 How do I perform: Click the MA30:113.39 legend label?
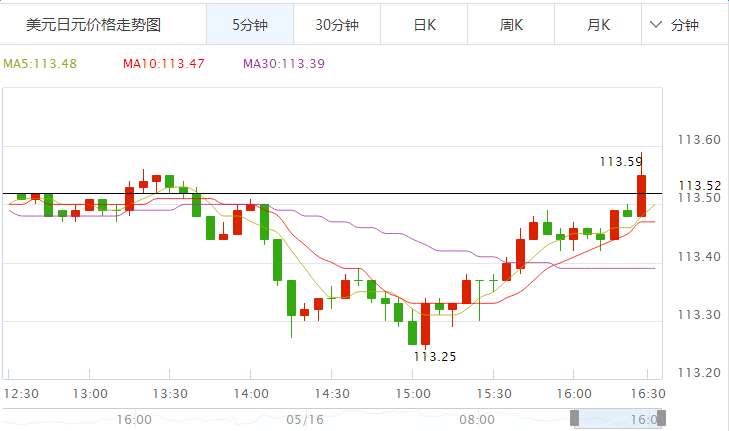click(x=284, y=64)
